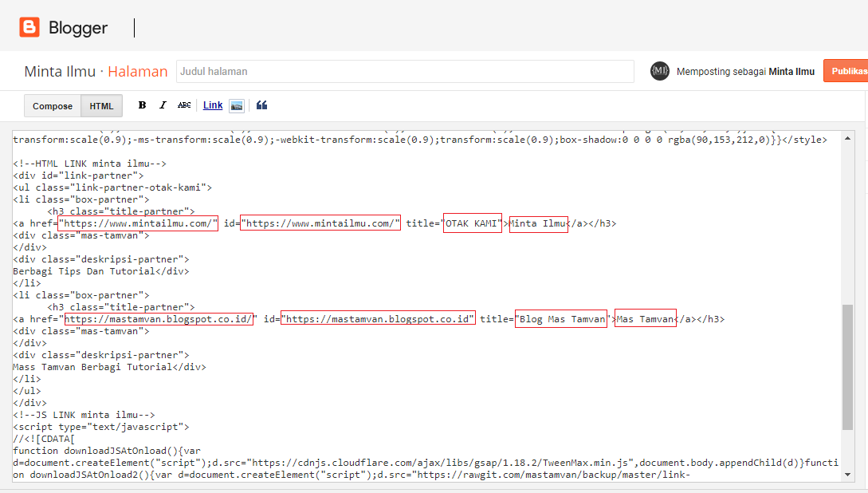This screenshot has width=868, height=493.
Task: Click the anchor text Mas Tamvan in code
Action: pyautogui.click(x=646, y=319)
